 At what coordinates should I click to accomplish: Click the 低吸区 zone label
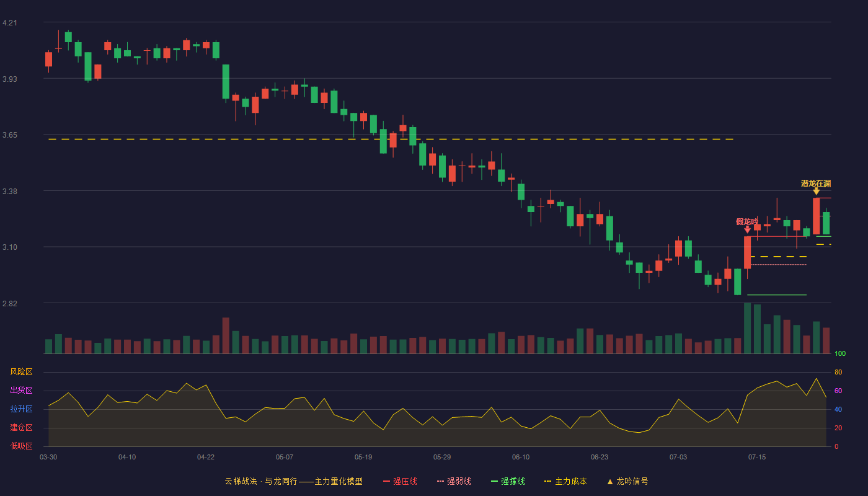(22, 446)
